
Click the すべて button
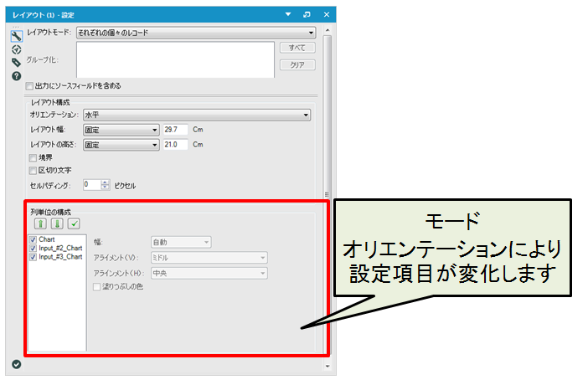pos(296,49)
